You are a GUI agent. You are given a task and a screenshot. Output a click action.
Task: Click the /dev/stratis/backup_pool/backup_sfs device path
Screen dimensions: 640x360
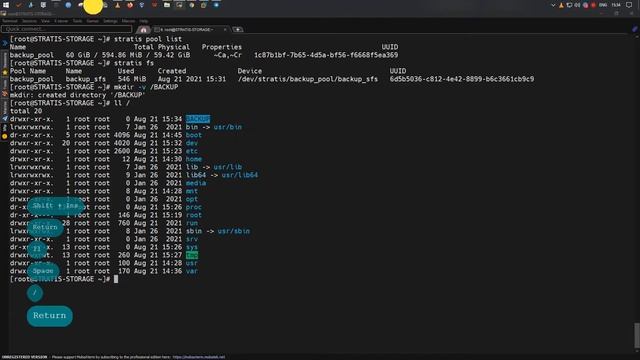[x=308, y=79]
